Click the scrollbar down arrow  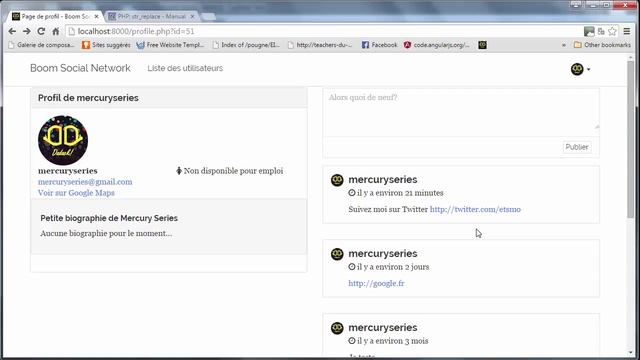point(631,353)
